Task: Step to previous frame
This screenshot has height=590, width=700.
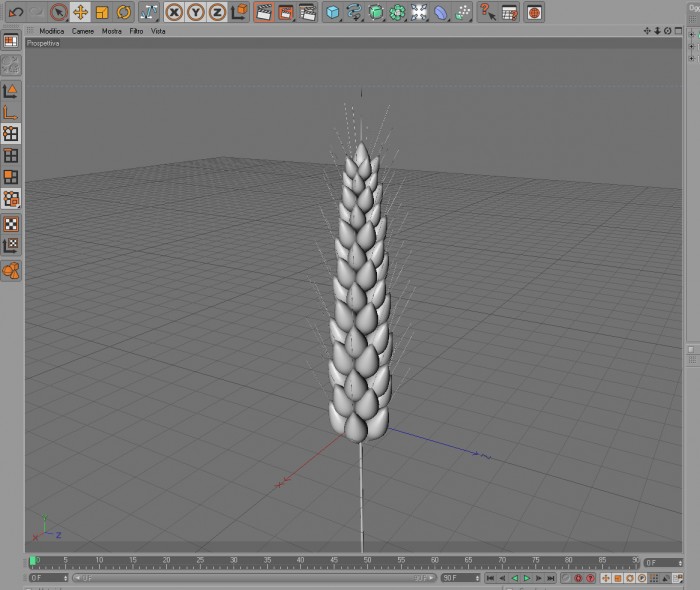Action: coord(502,578)
